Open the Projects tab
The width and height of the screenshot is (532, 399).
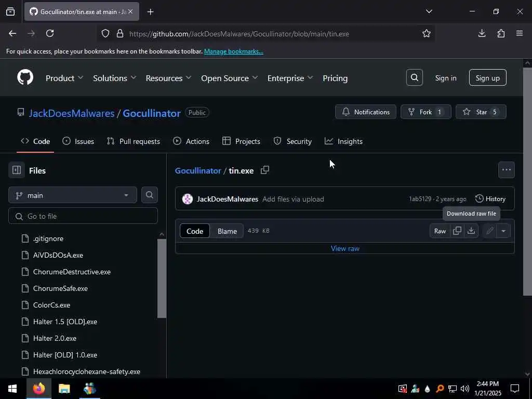[241, 141]
